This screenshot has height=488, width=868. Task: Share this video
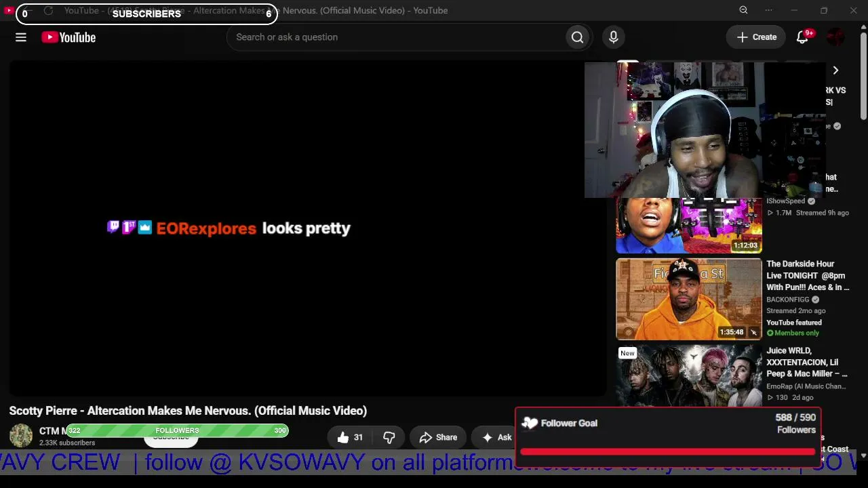438,437
